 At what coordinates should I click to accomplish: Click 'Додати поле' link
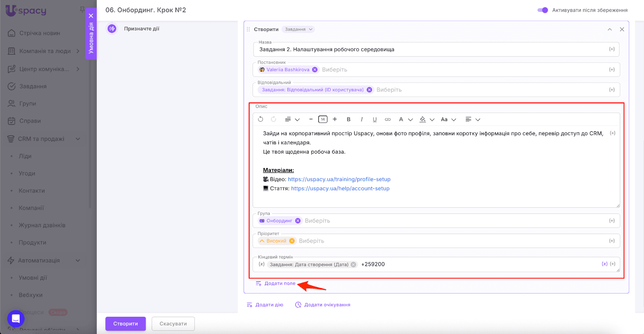point(280,283)
